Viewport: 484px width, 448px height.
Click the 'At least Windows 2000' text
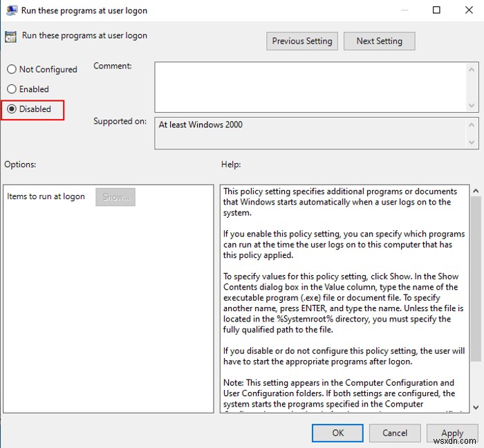[x=201, y=124]
